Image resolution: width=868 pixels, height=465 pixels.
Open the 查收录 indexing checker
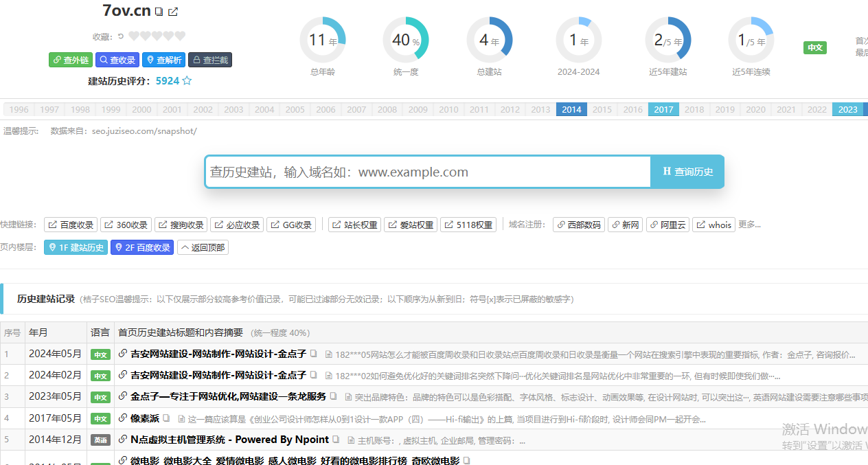click(117, 60)
